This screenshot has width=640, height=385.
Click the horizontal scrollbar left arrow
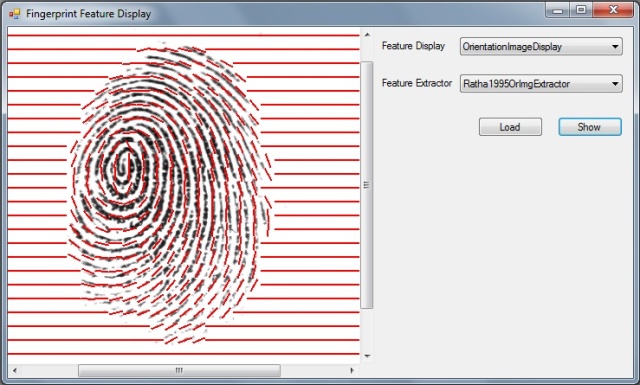[x=15, y=371]
